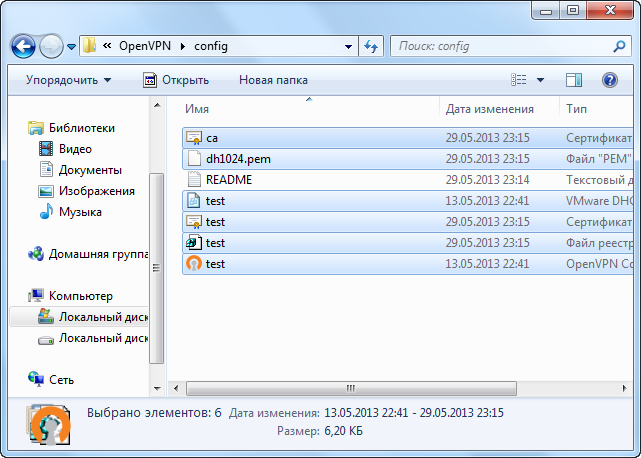
Task: Open the view options dropdown arrow
Action: click(x=540, y=80)
